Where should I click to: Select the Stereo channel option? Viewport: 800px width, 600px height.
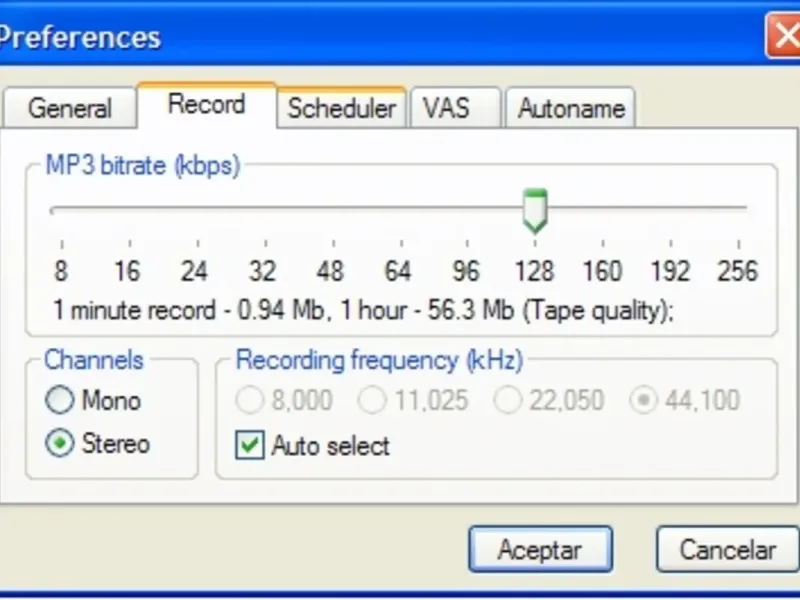click(x=60, y=444)
